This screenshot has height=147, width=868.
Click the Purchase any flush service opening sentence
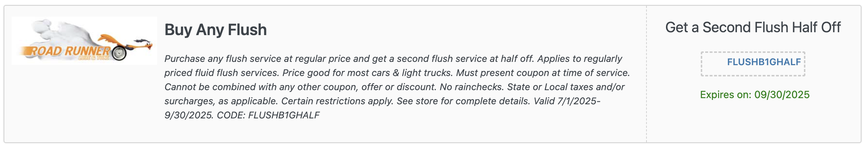click(349, 59)
